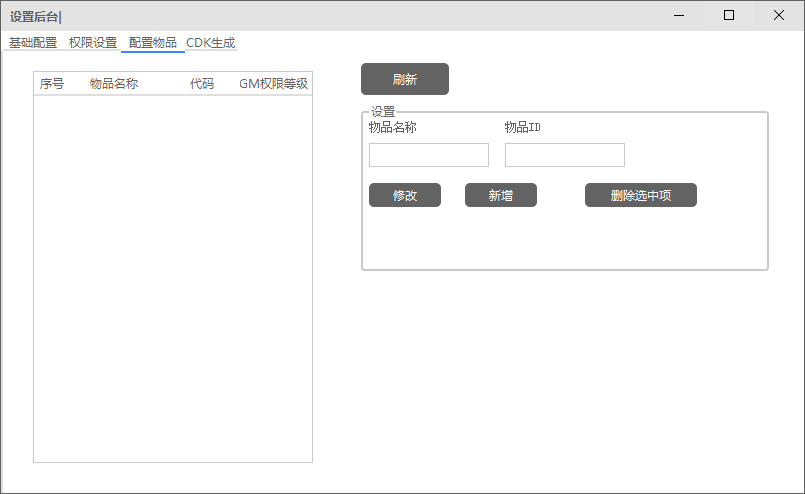This screenshot has width=805, height=494.
Task: Switch to the 基础配置 tab
Action: [x=33, y=43]
